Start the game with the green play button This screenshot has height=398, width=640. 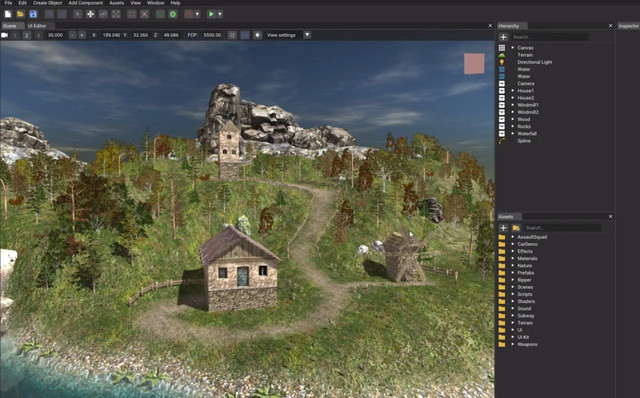[211, 14]
